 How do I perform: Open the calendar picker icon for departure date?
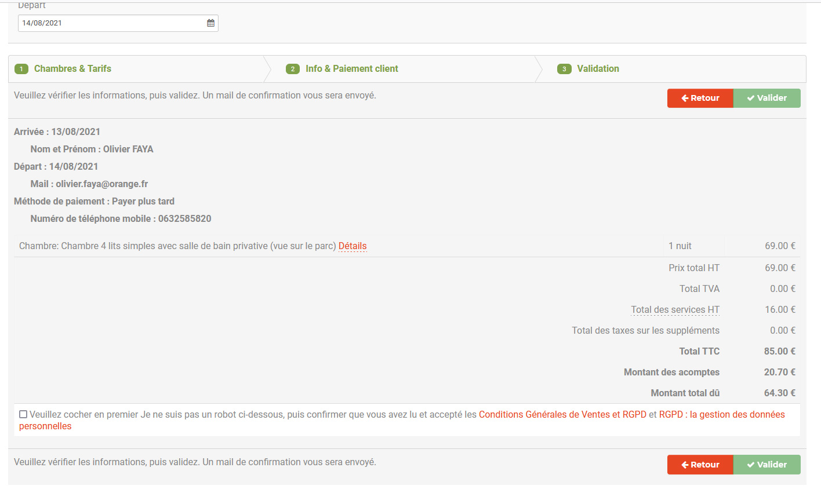(x=210, y=23)
